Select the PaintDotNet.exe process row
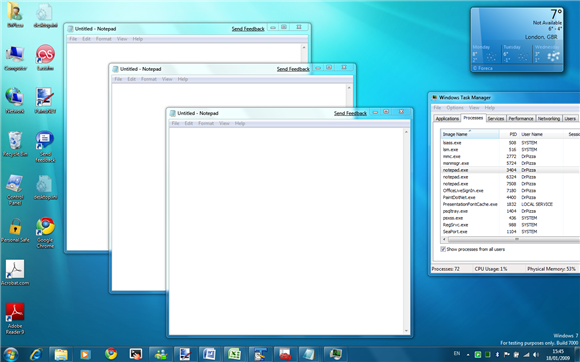 pos(510,197)
